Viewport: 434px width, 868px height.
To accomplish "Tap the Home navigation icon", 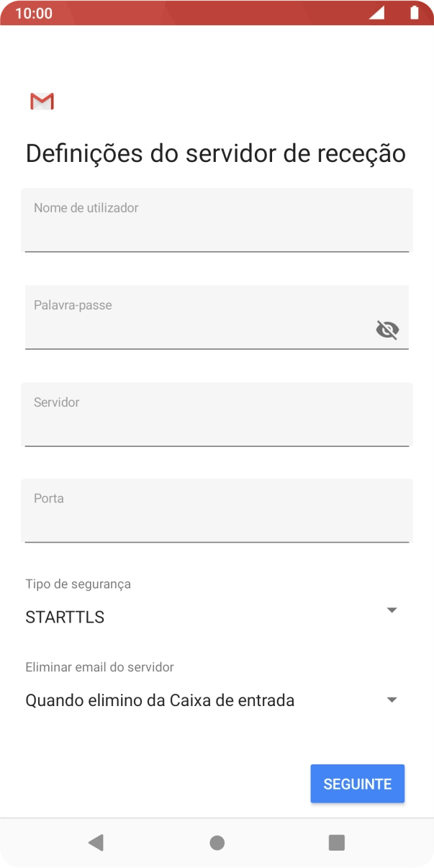I will point(217,842).
